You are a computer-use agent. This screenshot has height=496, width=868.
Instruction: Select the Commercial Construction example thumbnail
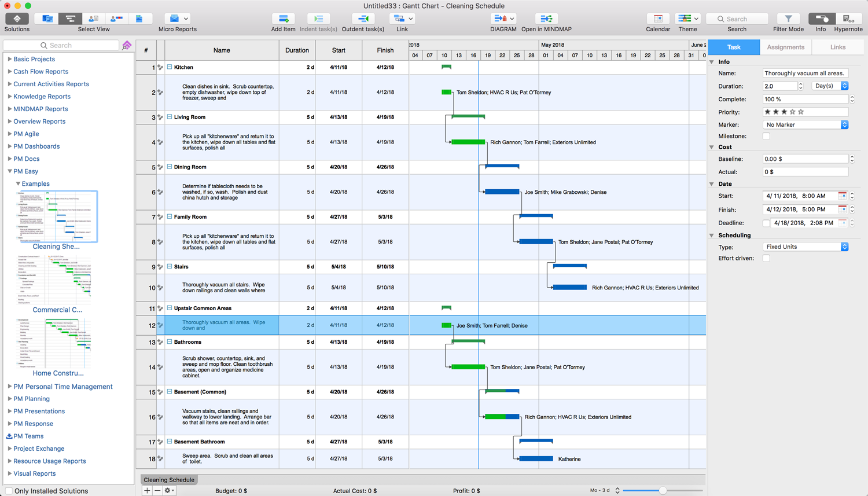click(x=57, y=281)
